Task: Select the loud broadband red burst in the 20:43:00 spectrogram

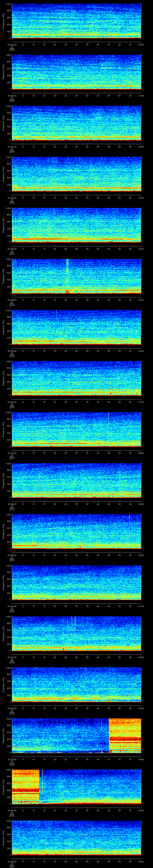Action: pos(125,736)
